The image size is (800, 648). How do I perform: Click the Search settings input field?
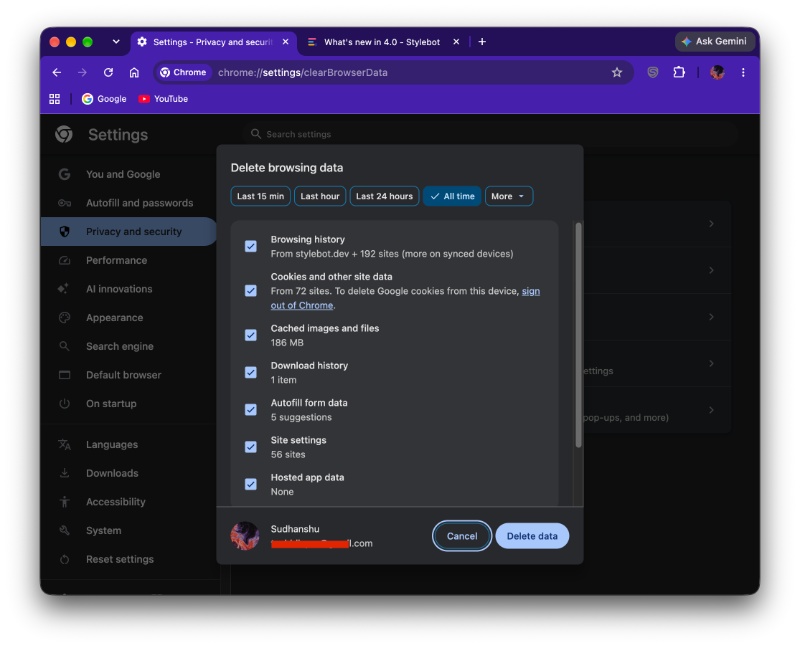(x=490, y=134)
